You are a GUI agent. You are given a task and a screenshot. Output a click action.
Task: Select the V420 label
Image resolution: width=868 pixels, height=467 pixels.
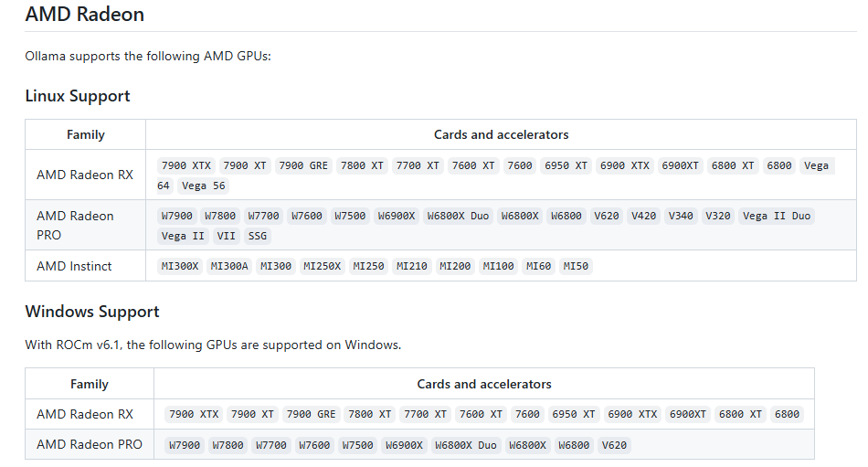pos(643,216)
